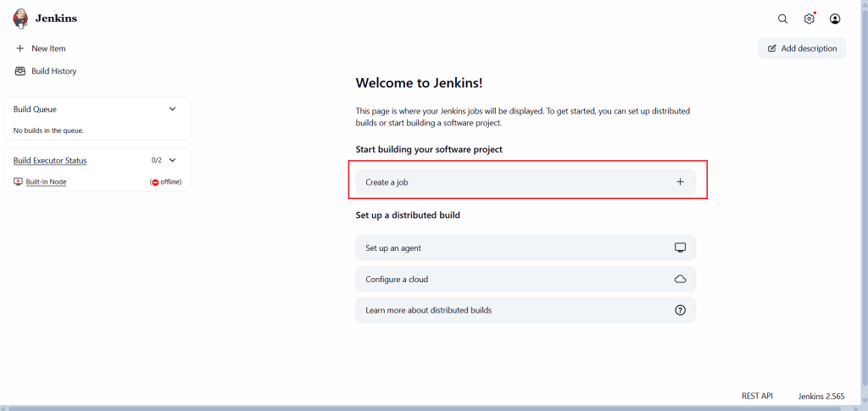Open the Built-In Node link
The width and height of the screenshot is (868, 411).
[x=46, y=181]
